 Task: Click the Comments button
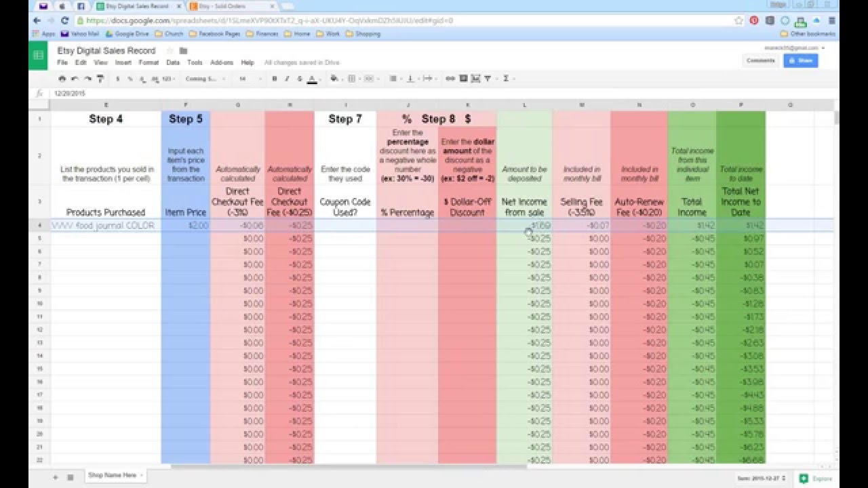click(x=760, y=60)
